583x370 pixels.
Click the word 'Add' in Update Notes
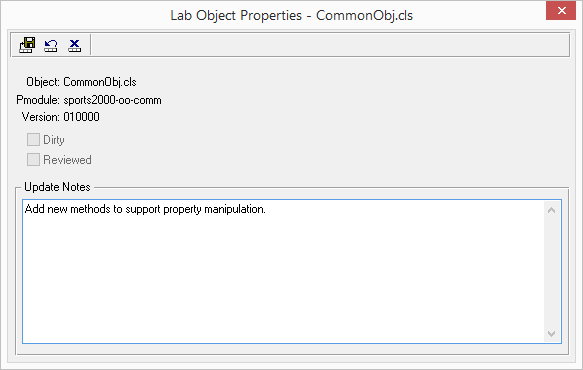35,209
